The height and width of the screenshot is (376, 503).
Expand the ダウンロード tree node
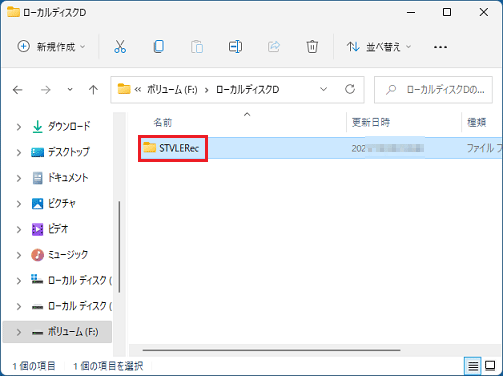[x=19, y=127]
